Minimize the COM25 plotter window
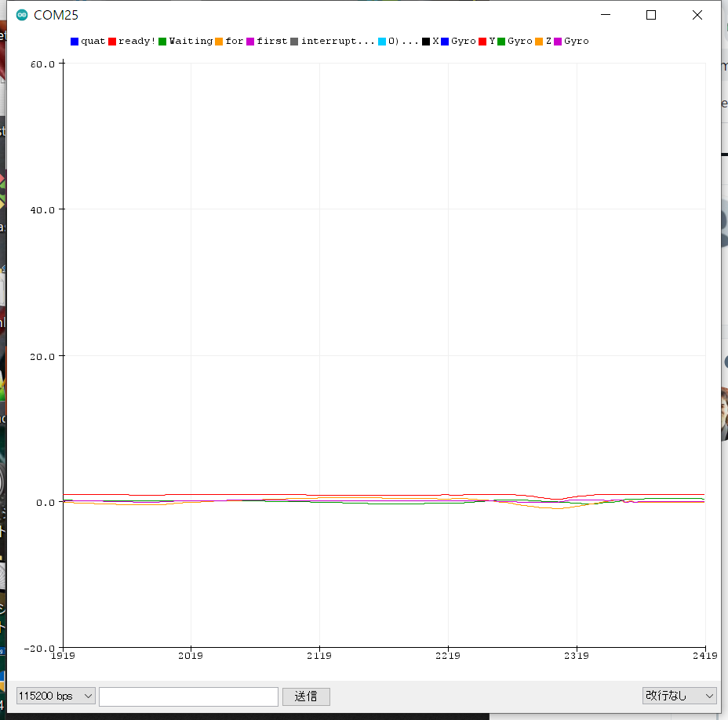This screenshot has height=720, width=728. coord(605,15)
